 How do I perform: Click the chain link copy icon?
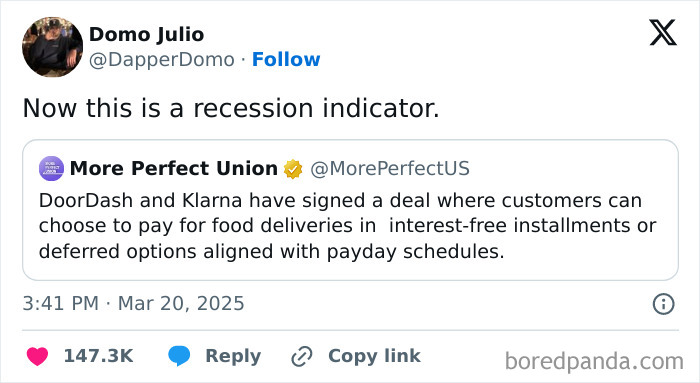tap(302, 356)
